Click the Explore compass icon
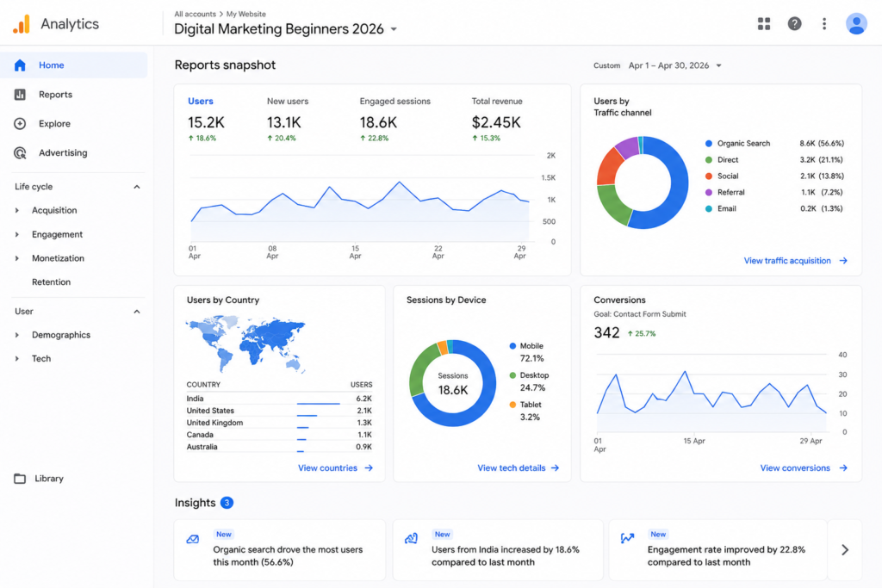The width and height of the screenshot is (882, 588). [21, 124]
